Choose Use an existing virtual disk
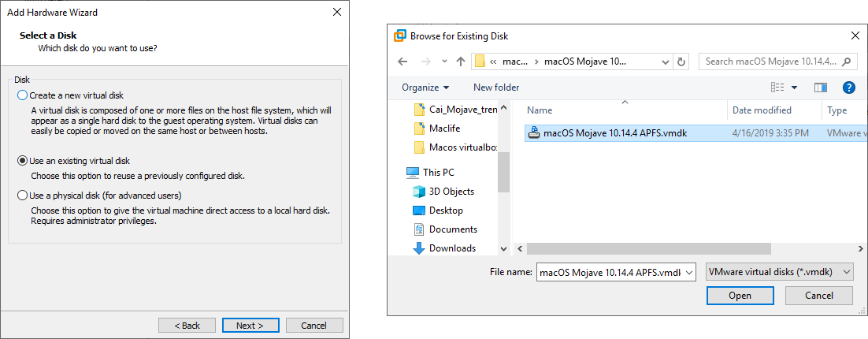Viewport: 868px width, 339px height. pos(22,161)
